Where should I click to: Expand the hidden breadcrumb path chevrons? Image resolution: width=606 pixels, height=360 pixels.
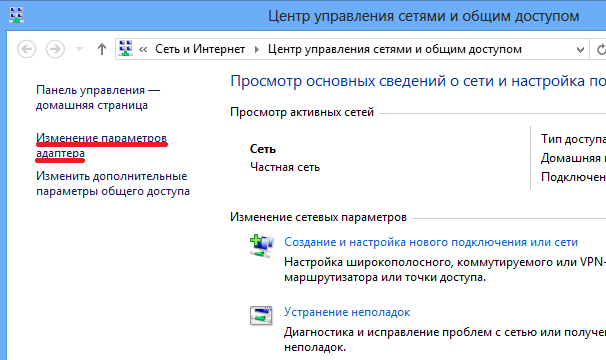click(x=143, y=49)
